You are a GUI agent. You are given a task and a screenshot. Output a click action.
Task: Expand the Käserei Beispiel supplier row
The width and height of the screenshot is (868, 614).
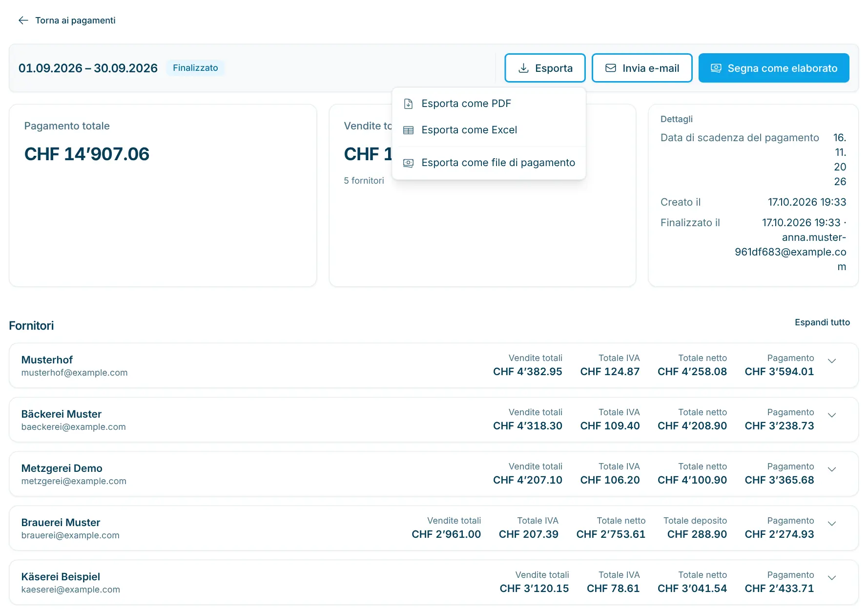(832, 578)
